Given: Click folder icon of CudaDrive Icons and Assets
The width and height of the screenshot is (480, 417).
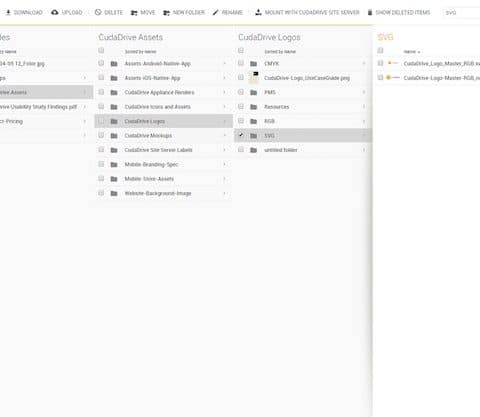Looking at the screenshot, I should pyautogui.click(x=114, y=107).
